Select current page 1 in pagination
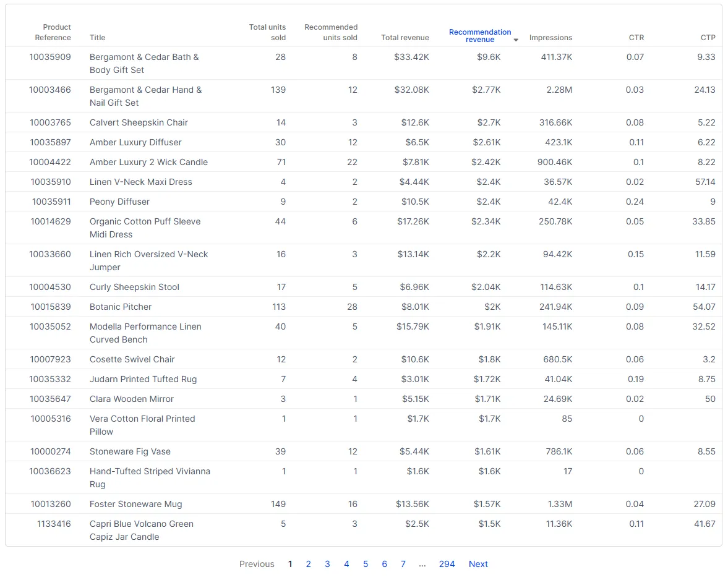This screenshot has width=728, height=580. point(290,564)
